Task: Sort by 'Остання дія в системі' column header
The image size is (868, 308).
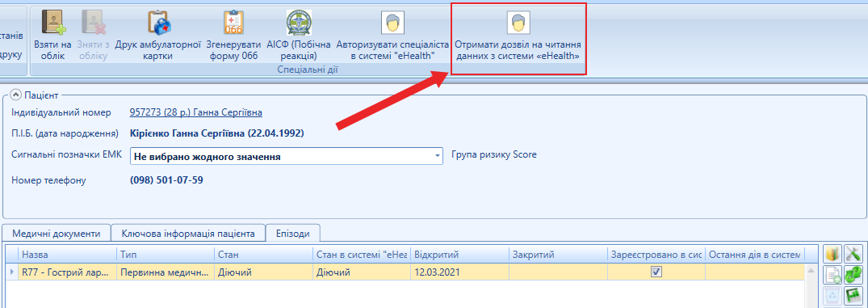Action: pyautogui.click(x=754, y=255)
